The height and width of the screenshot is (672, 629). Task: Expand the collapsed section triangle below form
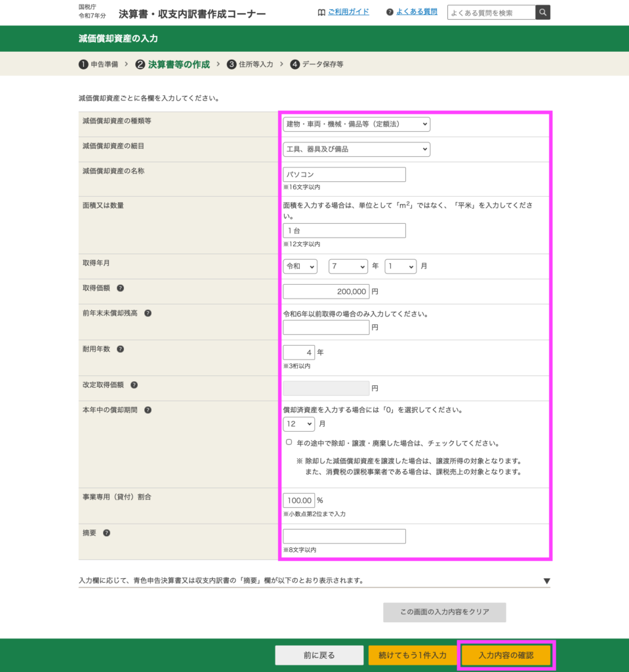[546, 581]
